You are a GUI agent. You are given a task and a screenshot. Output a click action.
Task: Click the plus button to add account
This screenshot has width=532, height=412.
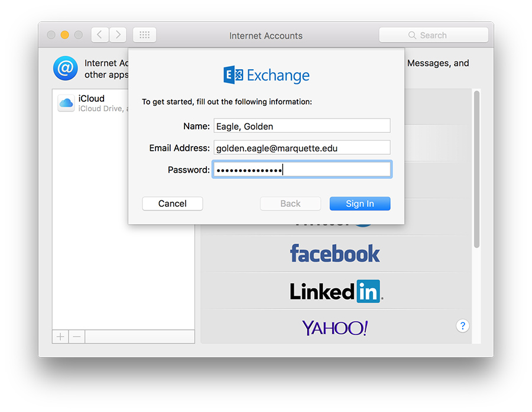(x=60, y=337)
